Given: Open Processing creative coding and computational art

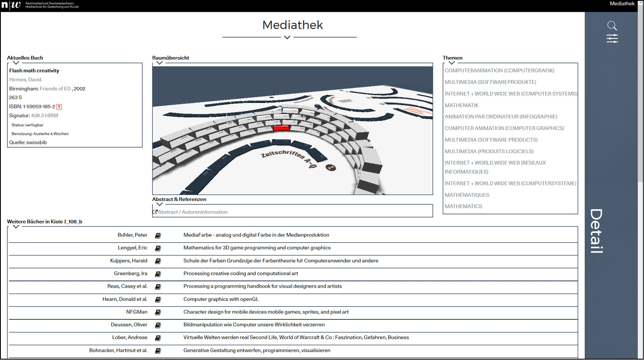Looking at the screenshot, I should point(240,274).
